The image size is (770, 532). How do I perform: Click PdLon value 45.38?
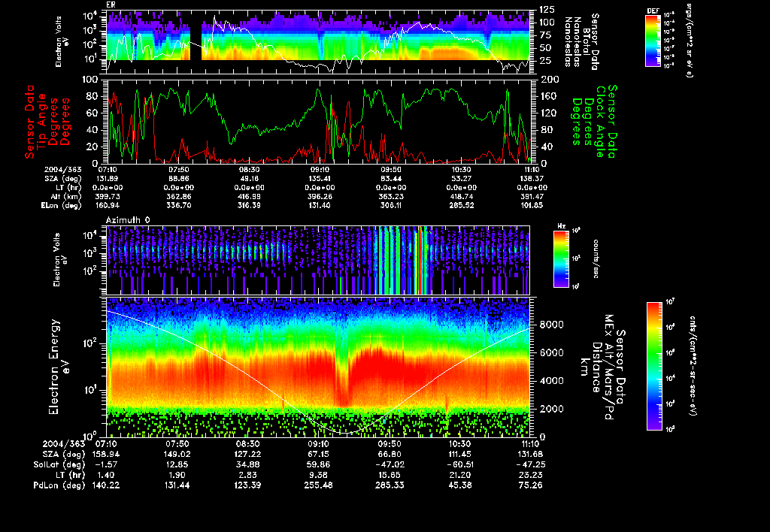[x=459, y=485]
